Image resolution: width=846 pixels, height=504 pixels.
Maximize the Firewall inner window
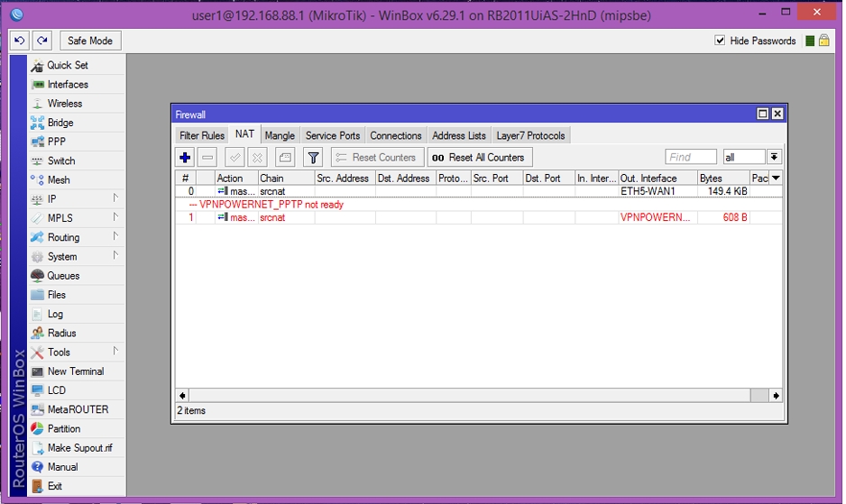(762, 114)
